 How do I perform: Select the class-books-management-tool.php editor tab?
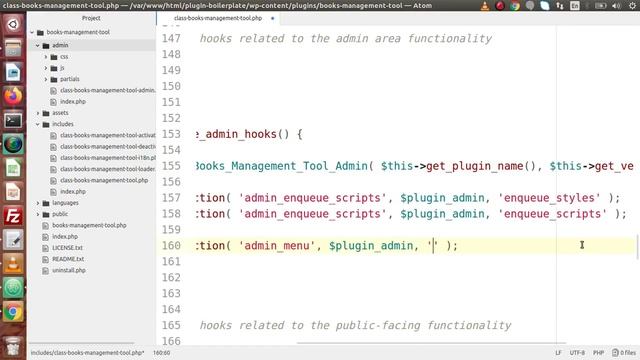[x=218, y=18]
